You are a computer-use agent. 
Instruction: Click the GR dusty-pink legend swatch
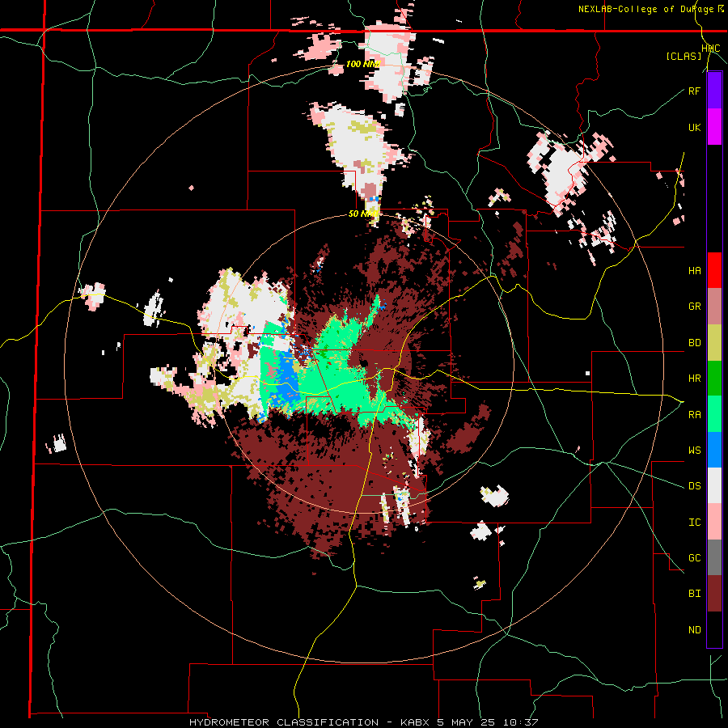point(714,307)
